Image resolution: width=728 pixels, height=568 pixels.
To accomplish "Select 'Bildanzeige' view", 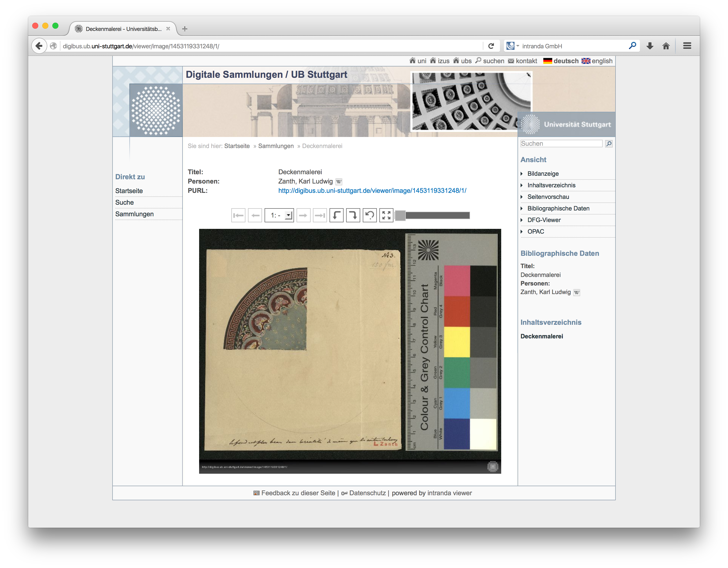I will [x=543, y=174].
